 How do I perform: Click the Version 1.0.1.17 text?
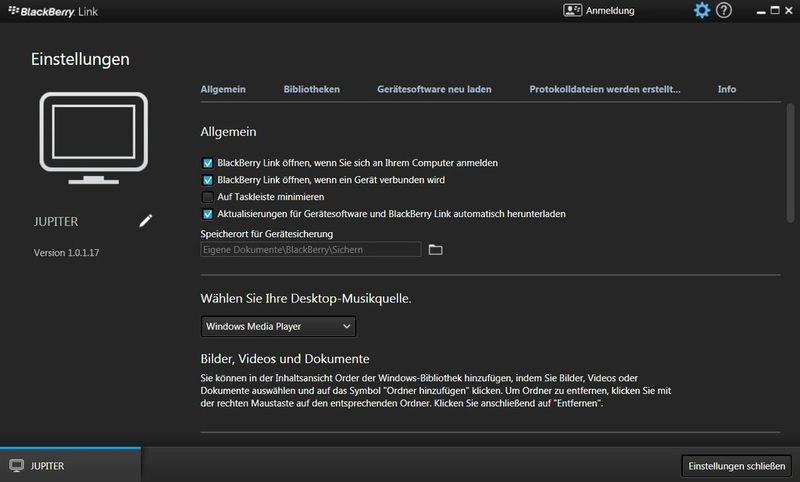tap(66, 252)
